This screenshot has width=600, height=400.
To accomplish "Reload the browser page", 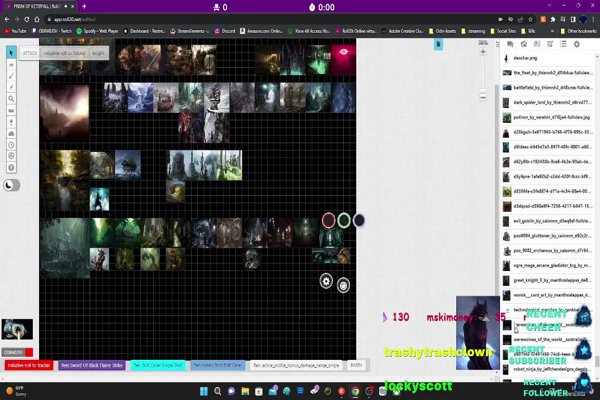I will [26, 19].
